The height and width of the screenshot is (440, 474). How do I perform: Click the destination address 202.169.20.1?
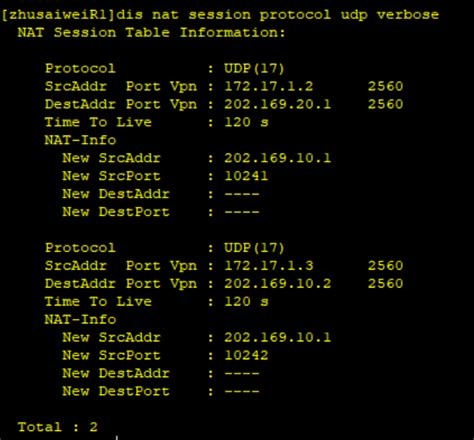click(278, 104)
